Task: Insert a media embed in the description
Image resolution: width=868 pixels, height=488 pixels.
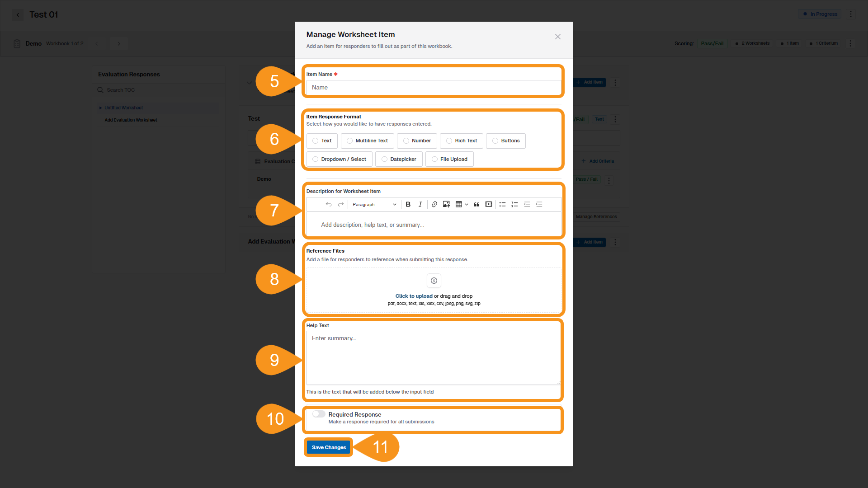Action: pos(489,204)
